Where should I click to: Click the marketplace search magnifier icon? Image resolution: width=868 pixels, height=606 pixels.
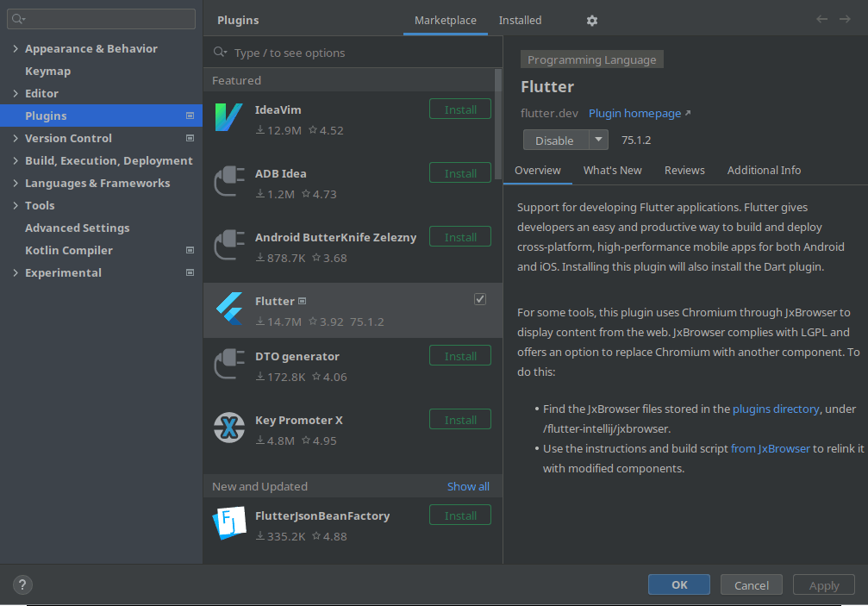(221, 52)
